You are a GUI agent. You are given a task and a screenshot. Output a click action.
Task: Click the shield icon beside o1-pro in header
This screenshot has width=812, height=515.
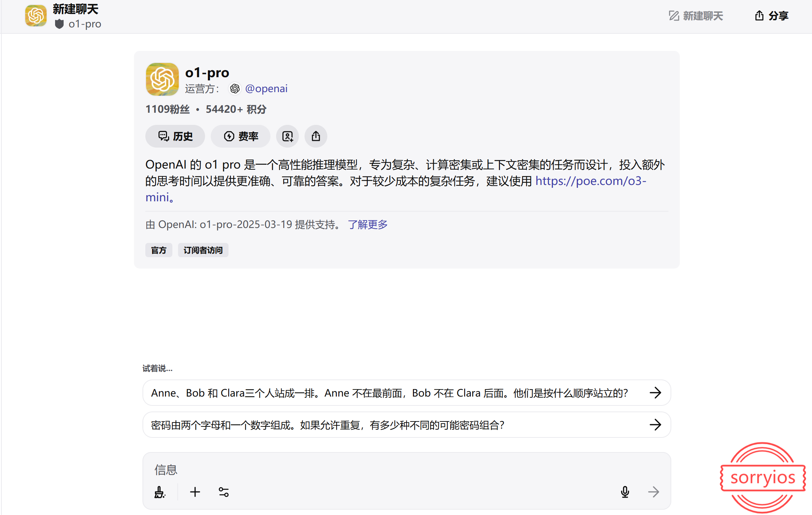tap(59, 24)
